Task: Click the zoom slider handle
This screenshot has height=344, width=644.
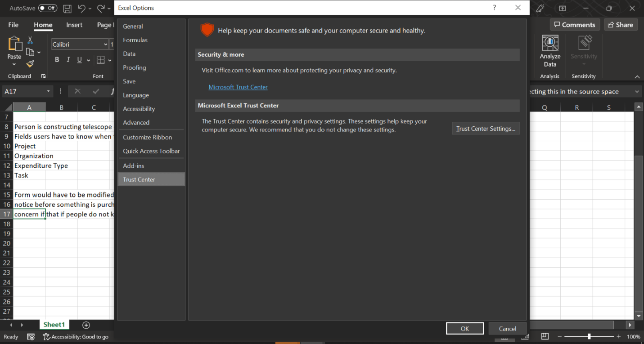Action: 589,336
